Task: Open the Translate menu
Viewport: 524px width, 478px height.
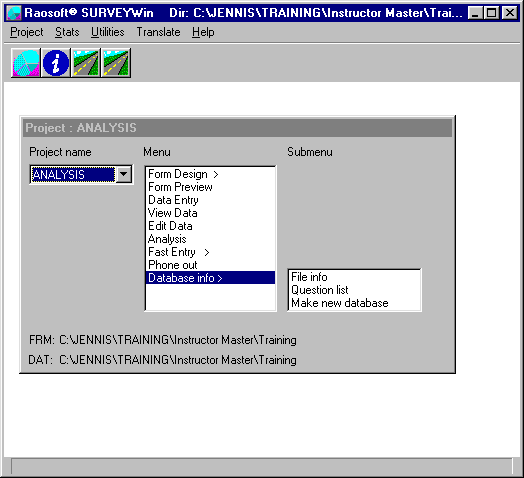Action: [x=158, y=32]
